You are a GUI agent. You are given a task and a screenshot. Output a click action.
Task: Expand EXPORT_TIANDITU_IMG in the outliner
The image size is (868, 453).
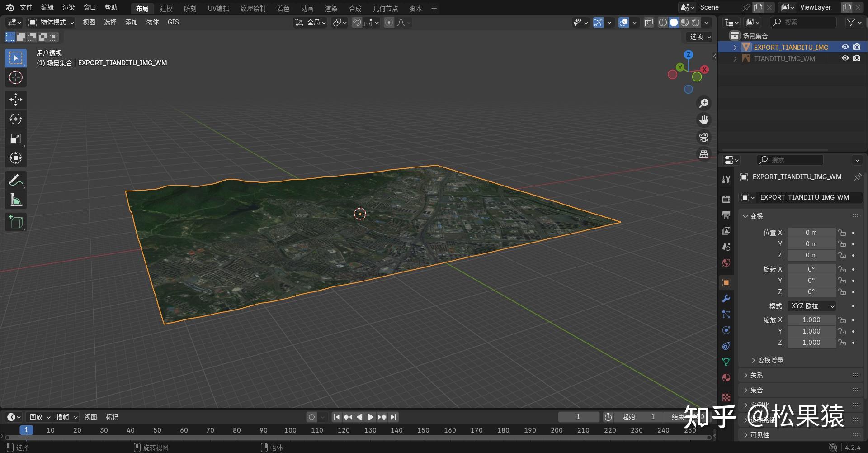click(x=734, y=47)
